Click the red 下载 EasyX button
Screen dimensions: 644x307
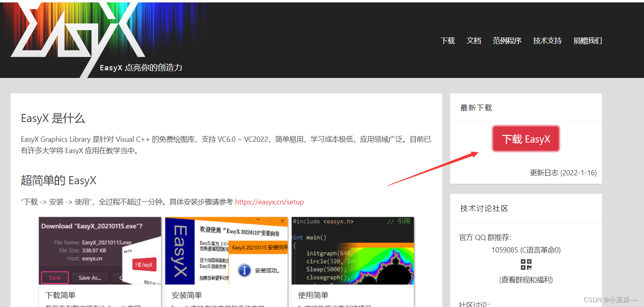coord(526,139)
